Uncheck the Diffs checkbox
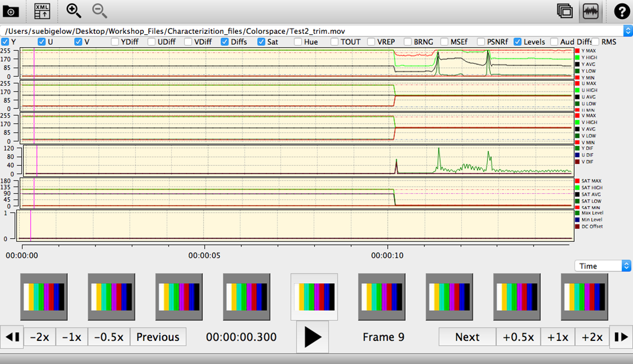Screen dimensions: 633x364 pos(225,42)
